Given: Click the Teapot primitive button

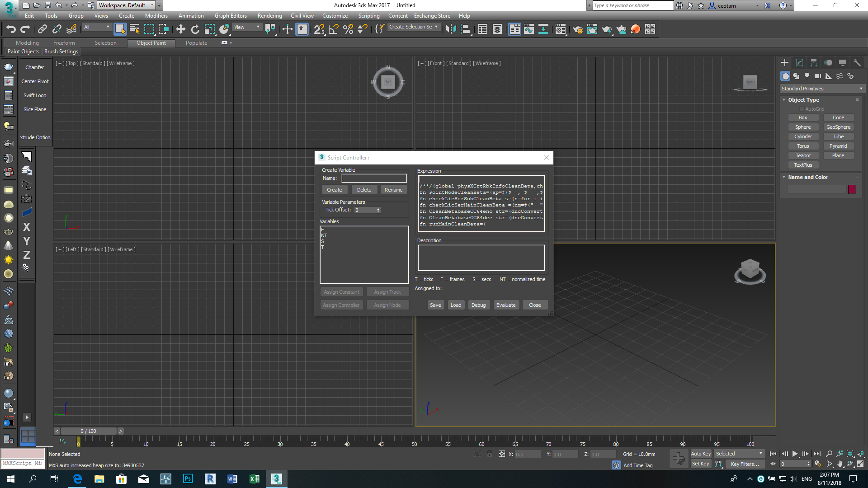Looking at the screenshot, I should coord(803,155).
